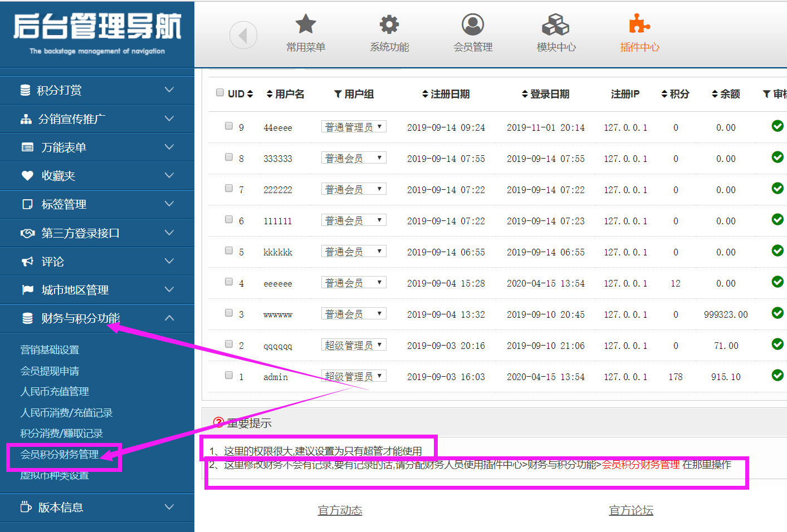The height and width of the screenshot is (532, 787).
Task: Open the 官方论坛 link
Action: 630,510
